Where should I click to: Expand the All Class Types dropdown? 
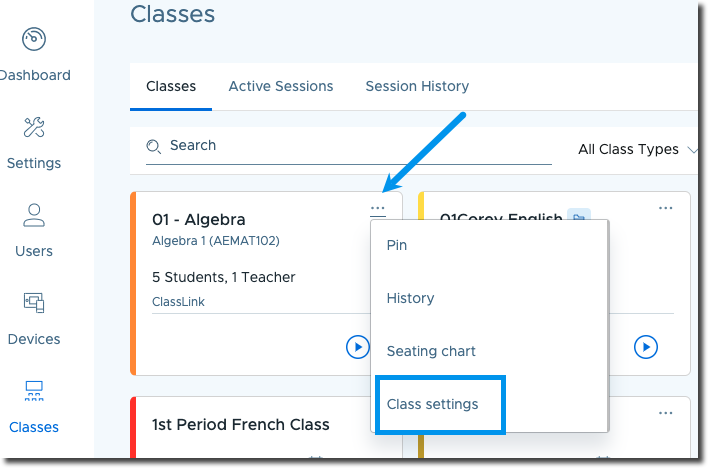click(x=637, y=149)
